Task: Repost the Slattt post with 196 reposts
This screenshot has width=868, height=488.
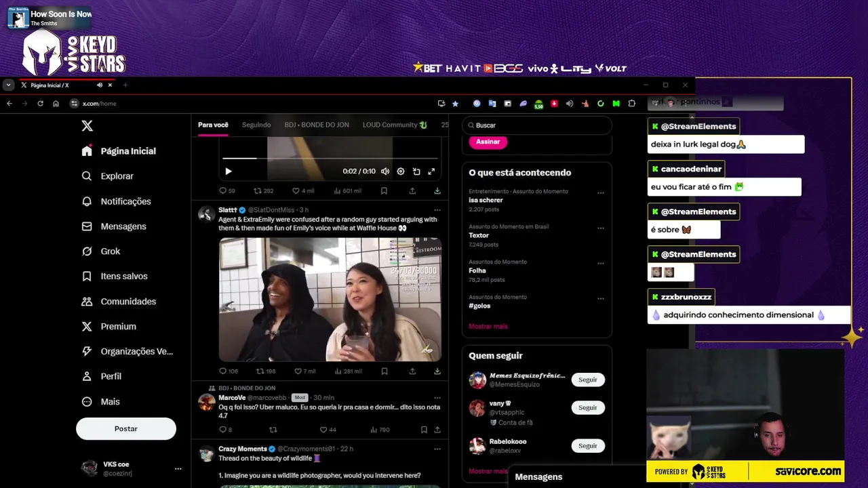Action: click(266, 371)
